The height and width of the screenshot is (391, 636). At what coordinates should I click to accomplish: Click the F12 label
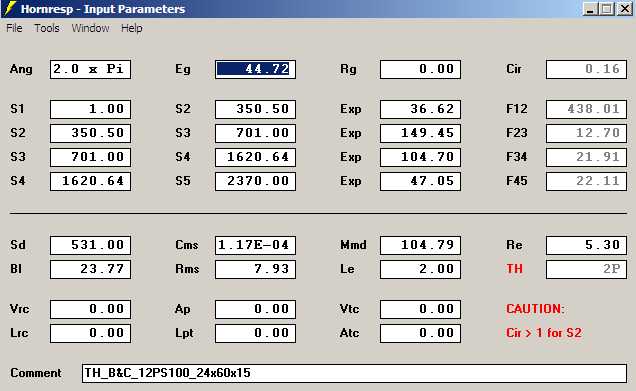[x=517, y=109]
